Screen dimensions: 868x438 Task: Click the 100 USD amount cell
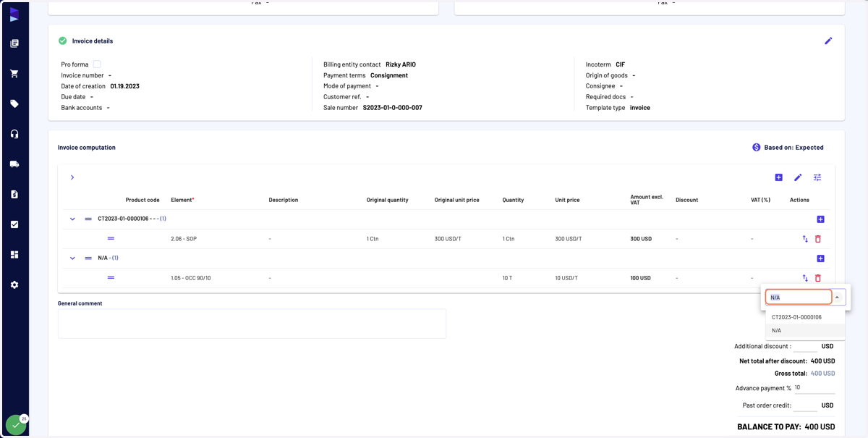tap(641, 278)
